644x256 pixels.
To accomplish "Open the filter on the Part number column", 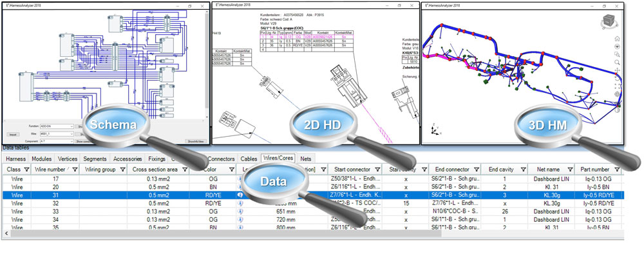I will [x=616, y=170].
